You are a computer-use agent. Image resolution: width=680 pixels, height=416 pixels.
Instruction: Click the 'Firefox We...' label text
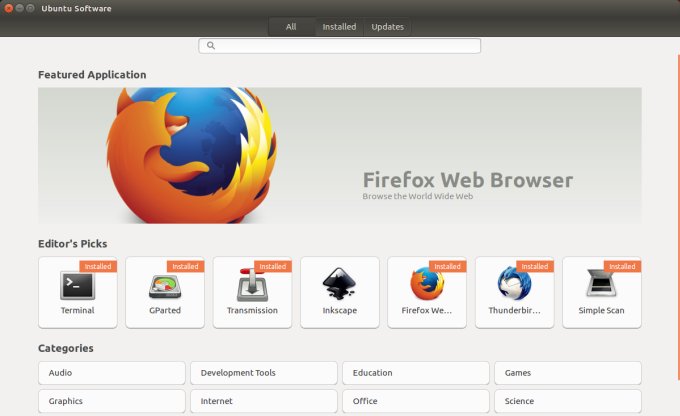point(427,311)
